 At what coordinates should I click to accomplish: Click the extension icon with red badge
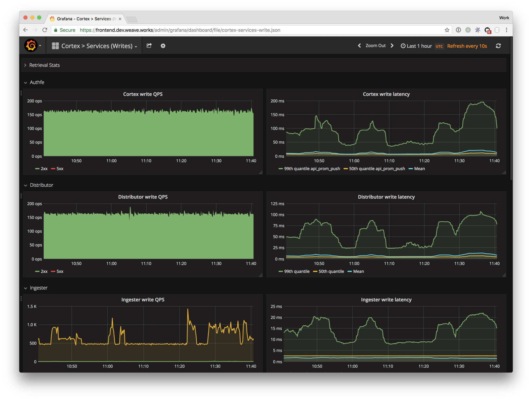(x=488, y=30)
